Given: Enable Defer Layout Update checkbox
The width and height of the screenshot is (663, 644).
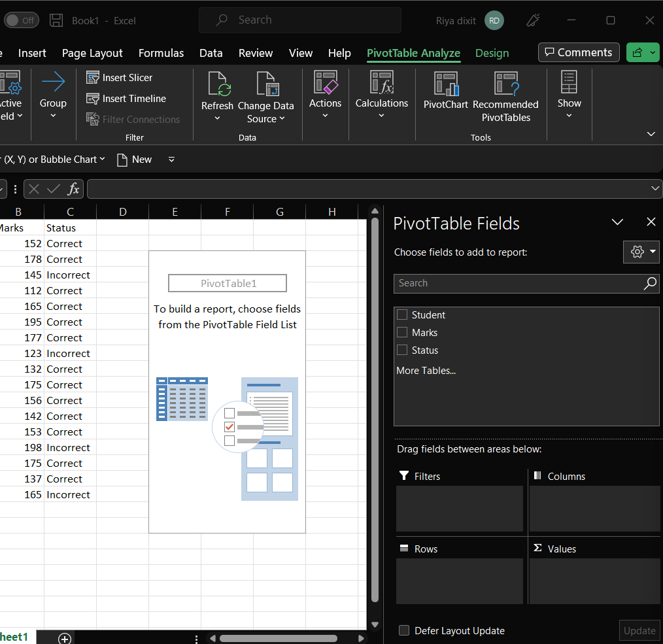Looking at the screenshot, I should point(404,630).
